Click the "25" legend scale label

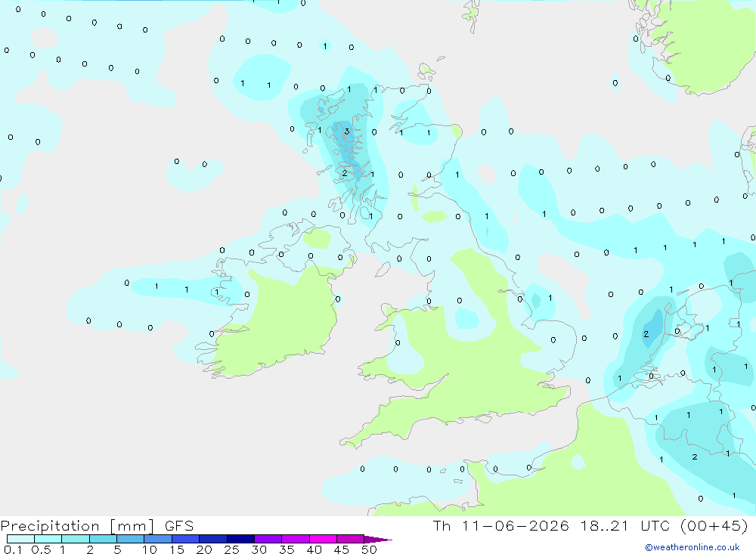[231, 549]
